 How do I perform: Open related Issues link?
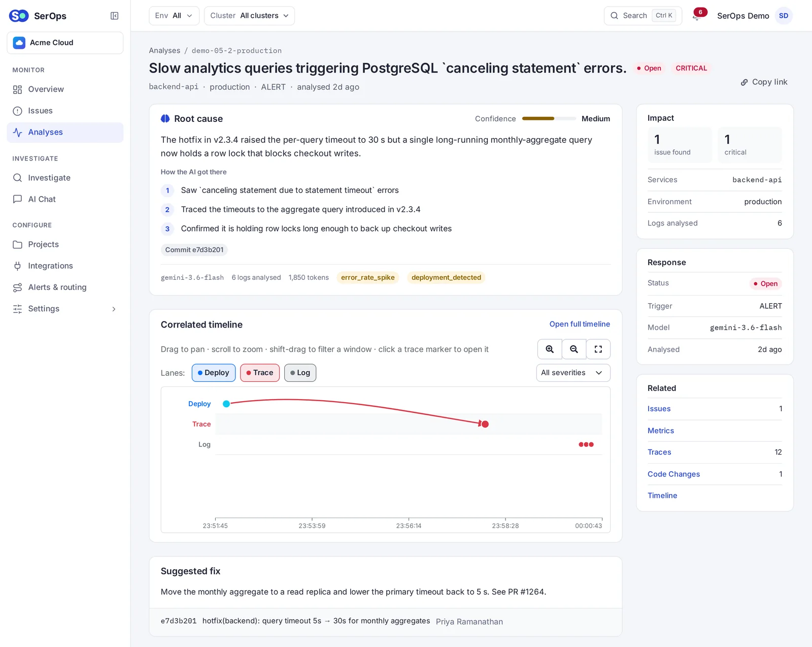click(659, 409)
